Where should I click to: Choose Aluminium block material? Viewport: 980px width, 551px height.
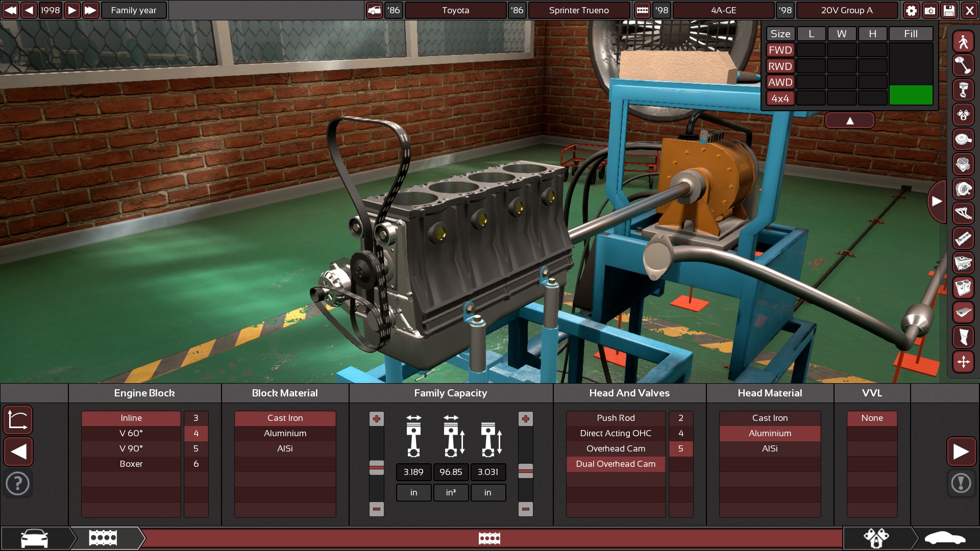tap(285, 433)
